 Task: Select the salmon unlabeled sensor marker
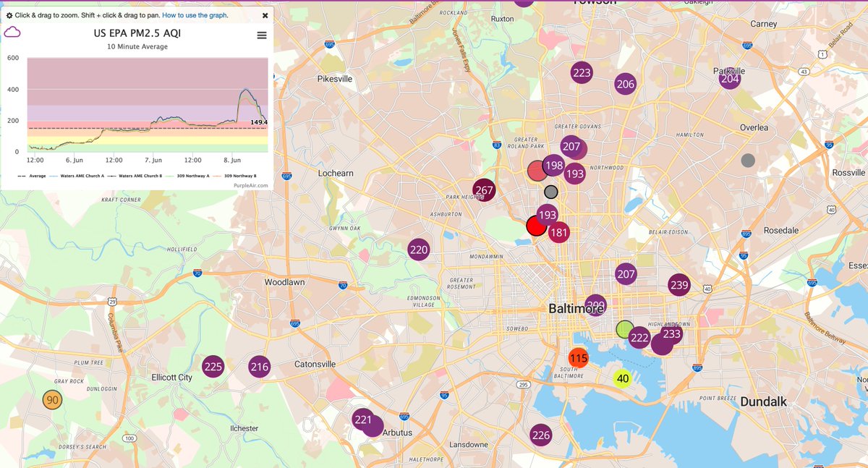click(x=537, y=171)
